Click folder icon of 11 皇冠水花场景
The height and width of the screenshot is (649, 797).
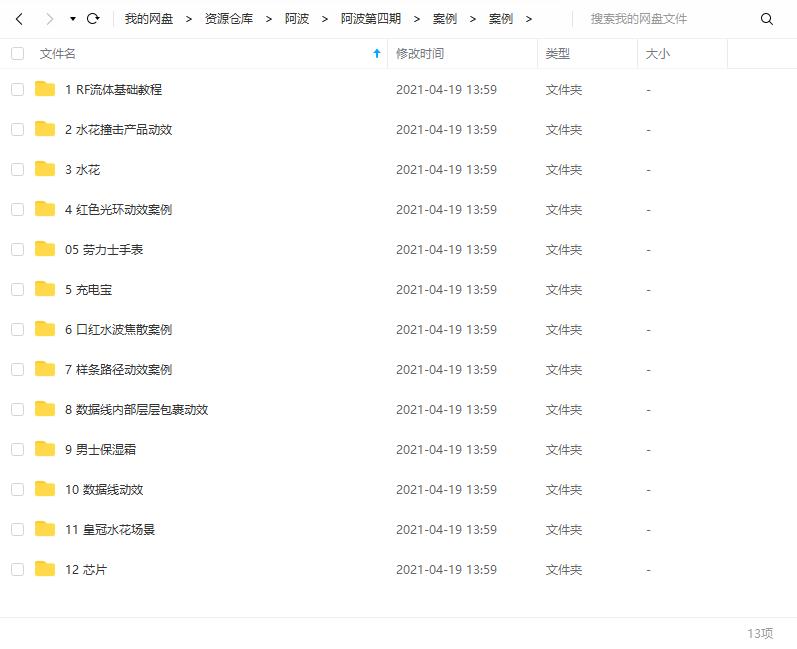[x=45, y=529]
